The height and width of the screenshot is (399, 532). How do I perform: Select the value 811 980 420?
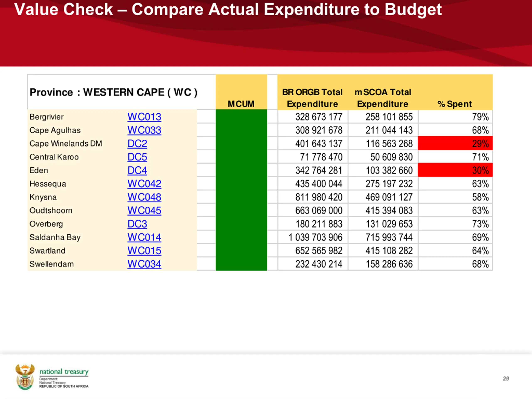point(319,197)
